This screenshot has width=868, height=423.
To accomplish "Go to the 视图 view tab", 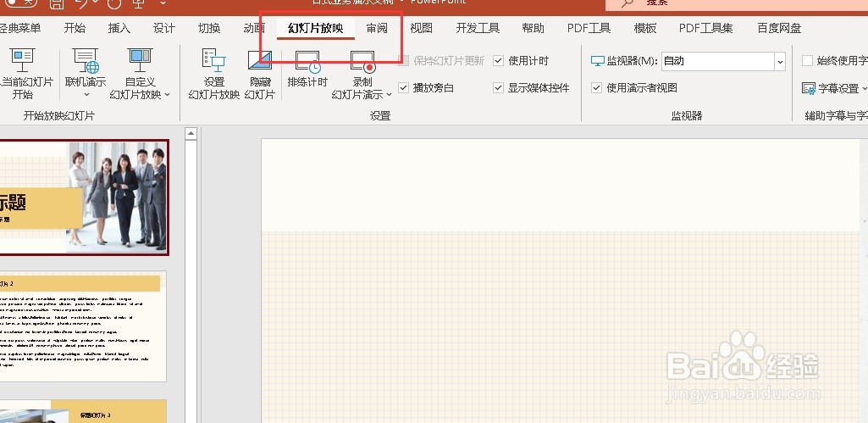I will [421, 28].
